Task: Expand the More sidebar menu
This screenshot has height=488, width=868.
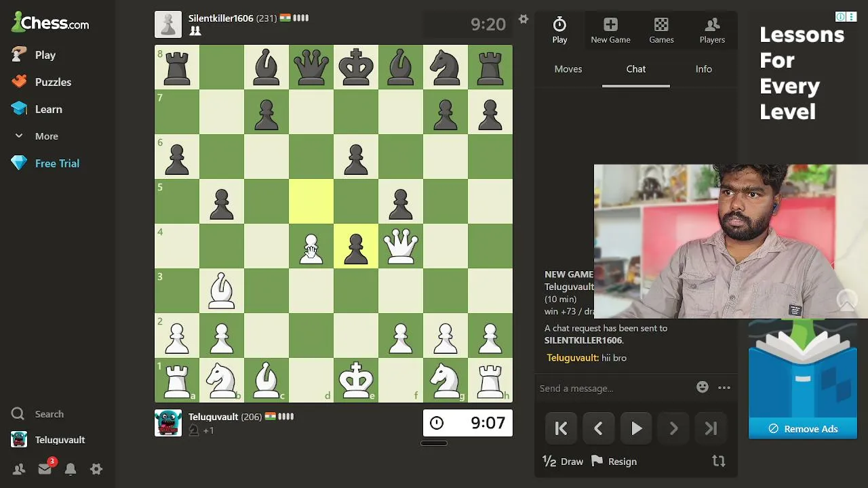Action: 46,136
